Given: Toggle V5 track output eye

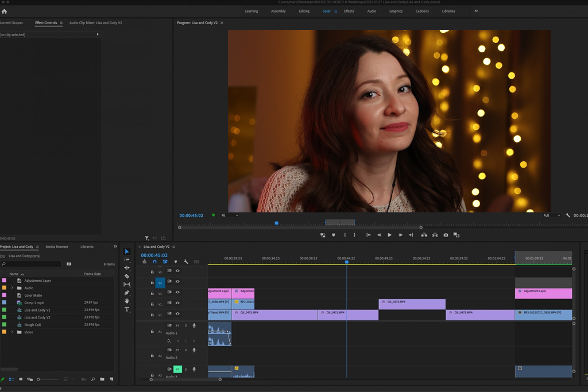Looking at the screenshot, I should (178, 270).
